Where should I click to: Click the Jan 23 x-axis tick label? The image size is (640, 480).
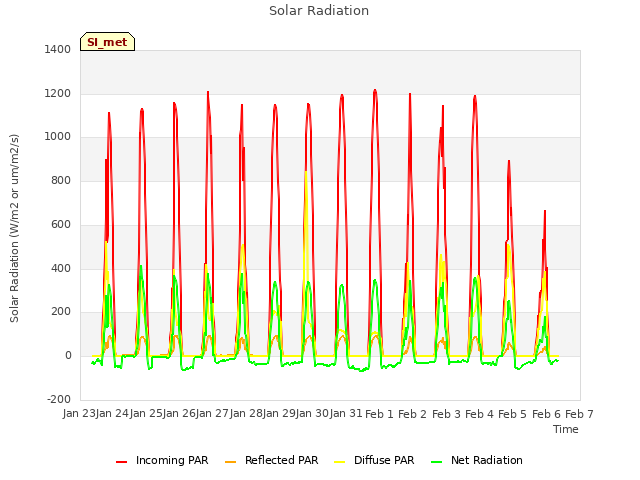click(x=79, y=414)
